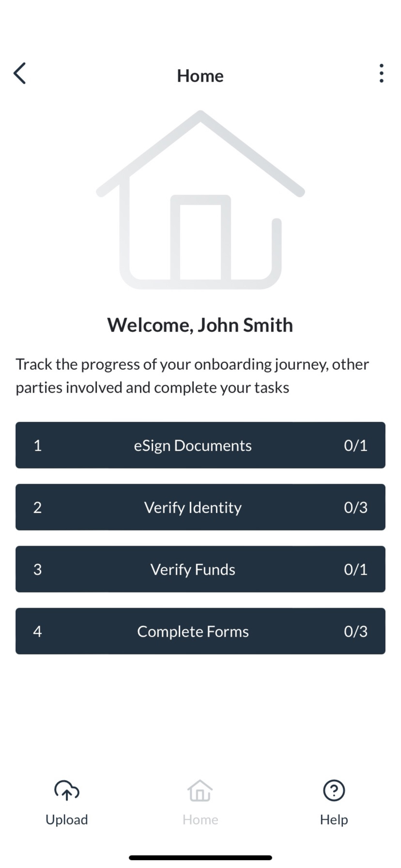Open the three-dot overflow menu

(x=381, y=73)
